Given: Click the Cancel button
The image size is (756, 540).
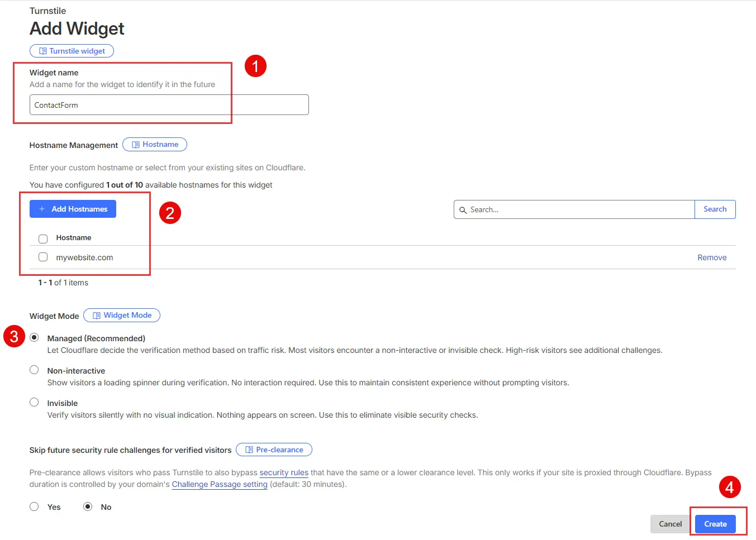Looking at the screenshot, I should [669, 524].
